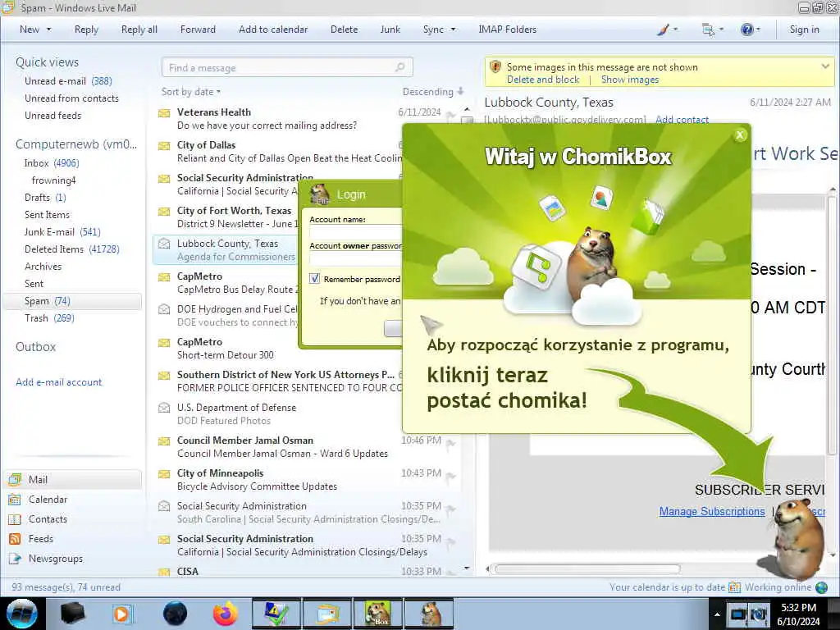Open the Manage Subscriptions link
Image resolution: width=840 pixels, height=630 pixels.
[712, 512]
